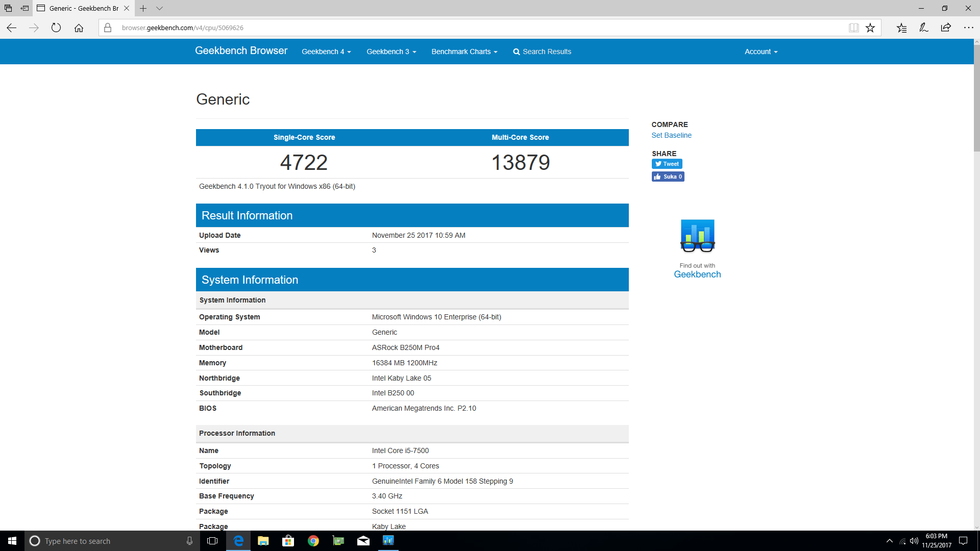Open the taskbar clock and calendar
980x551 pixels.
pos(936,541)
